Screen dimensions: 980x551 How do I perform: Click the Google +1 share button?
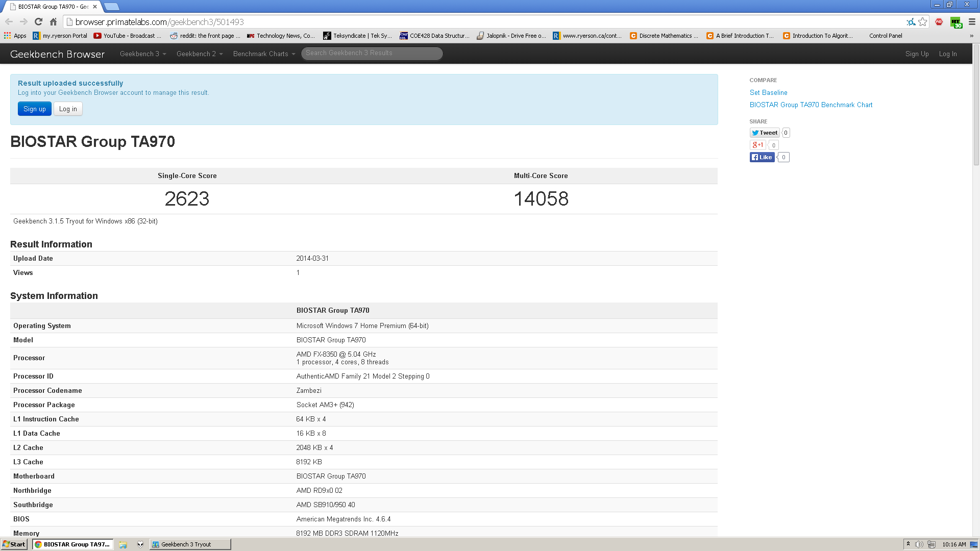coord(758,145)
